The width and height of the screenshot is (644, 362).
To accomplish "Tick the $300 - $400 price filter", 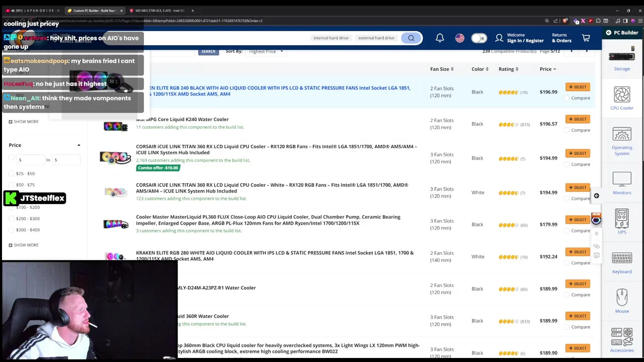I will tap(12, 230).
